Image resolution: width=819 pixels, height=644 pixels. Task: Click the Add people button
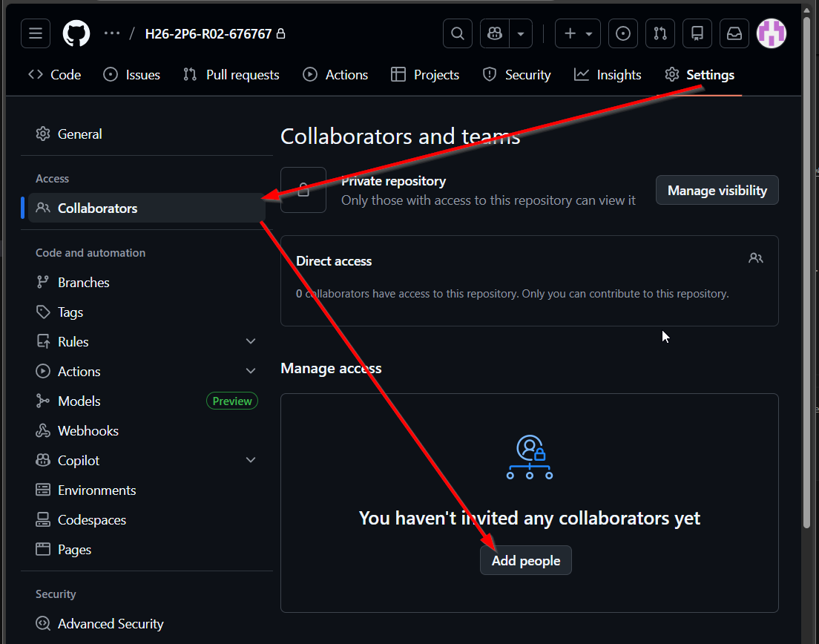pyautogui.click(x=525, y=561)
